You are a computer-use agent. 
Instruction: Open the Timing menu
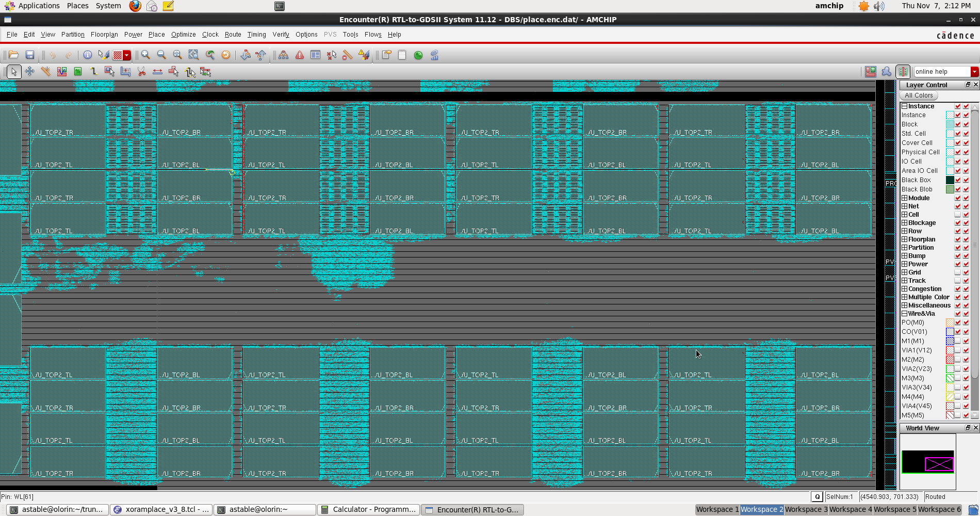256,35
